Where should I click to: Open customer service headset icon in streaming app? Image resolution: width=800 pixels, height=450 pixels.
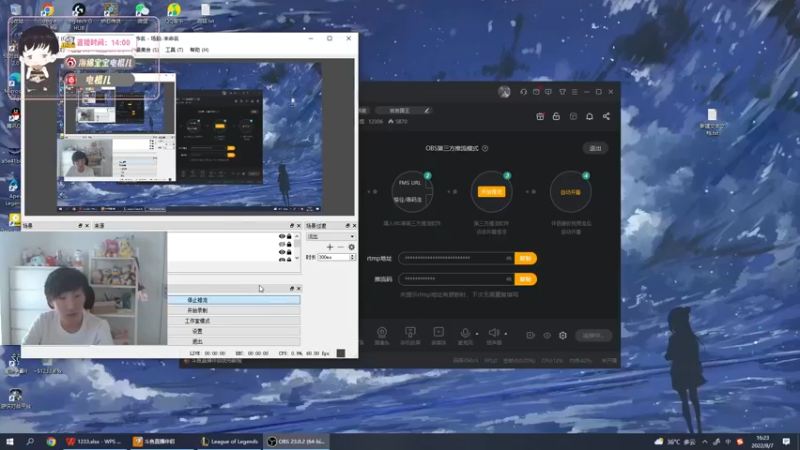pos(523,92)
